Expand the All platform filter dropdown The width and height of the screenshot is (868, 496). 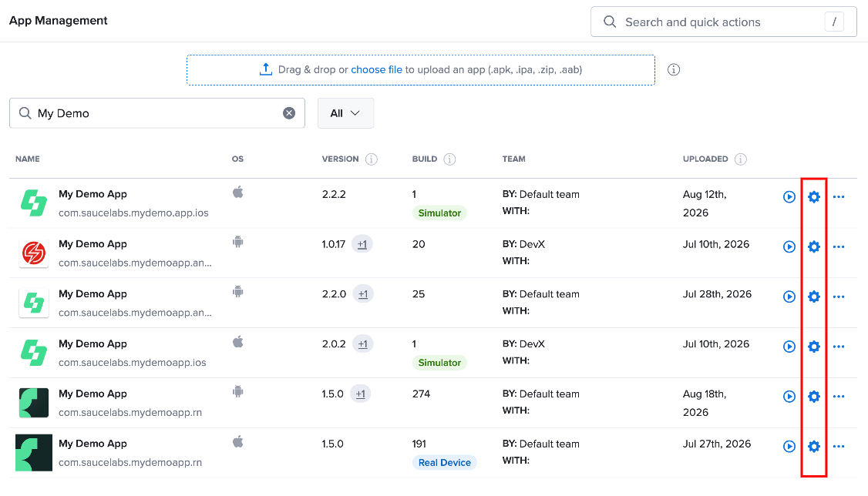(345, 113)
